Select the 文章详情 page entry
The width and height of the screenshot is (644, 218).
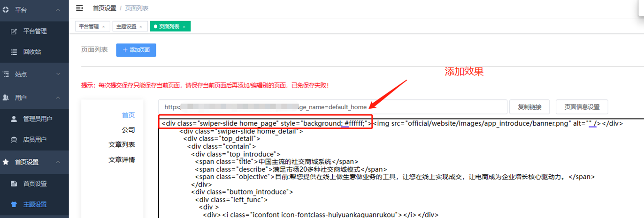tap(122, 160)
